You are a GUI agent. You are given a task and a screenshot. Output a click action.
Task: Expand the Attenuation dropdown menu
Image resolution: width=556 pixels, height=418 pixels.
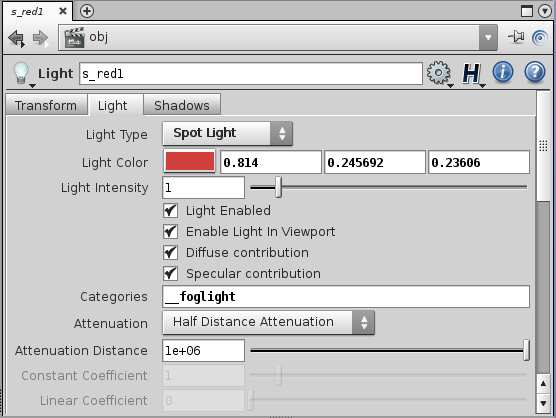(x=268, y=322)
